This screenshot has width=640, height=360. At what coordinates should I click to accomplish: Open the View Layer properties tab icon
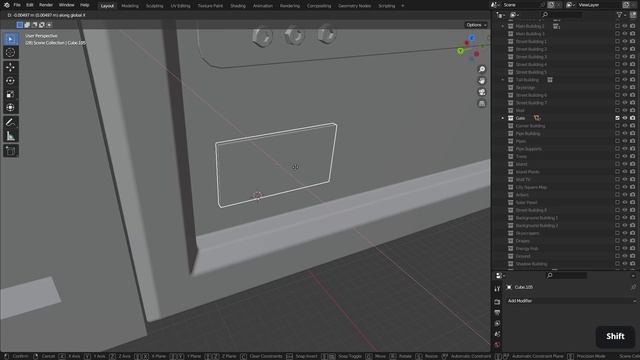[497, 323]
